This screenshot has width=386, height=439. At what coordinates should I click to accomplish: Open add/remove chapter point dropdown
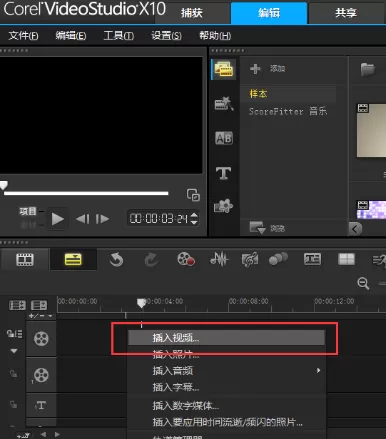41,316
